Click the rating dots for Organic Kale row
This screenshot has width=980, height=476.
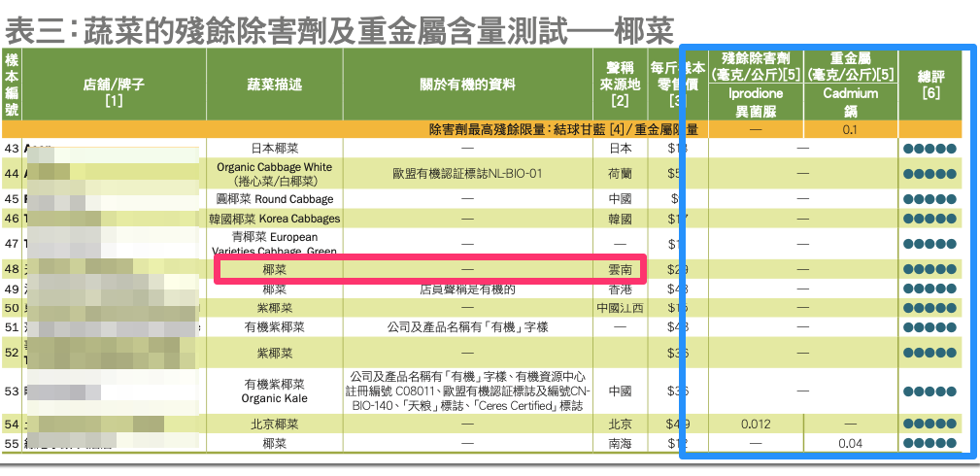tap(929, 391)
